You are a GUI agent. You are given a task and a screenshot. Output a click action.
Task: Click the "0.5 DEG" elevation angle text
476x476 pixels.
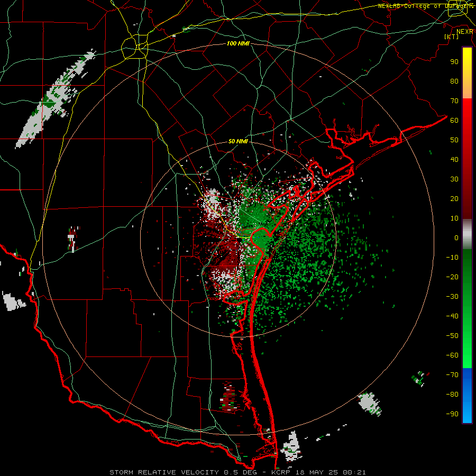tap(240, 472)
